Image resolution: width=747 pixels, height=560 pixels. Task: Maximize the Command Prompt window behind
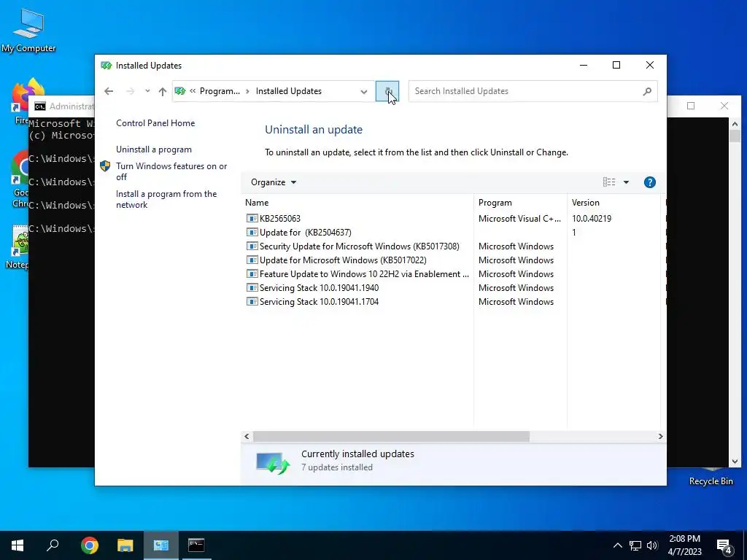(x=691, y=106)
